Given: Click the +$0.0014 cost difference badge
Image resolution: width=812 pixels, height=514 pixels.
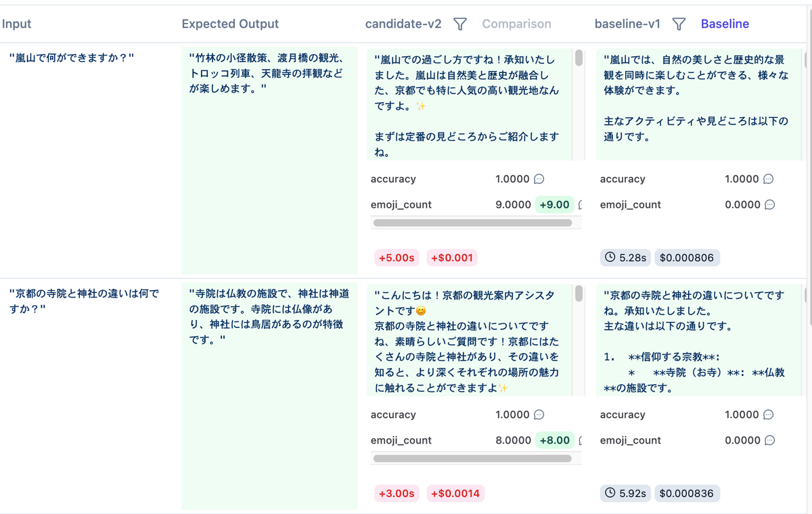Looking at the screenshot, I should coord(455,493).
